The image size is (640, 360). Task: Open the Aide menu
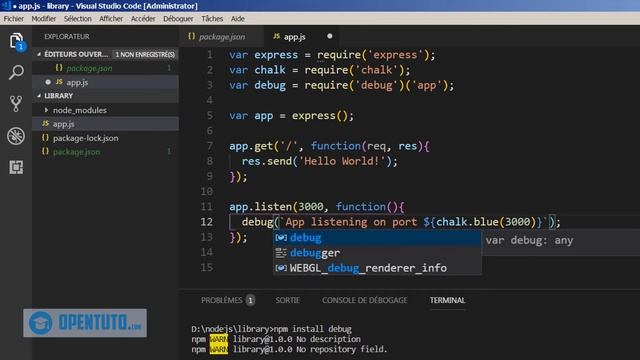238,19
